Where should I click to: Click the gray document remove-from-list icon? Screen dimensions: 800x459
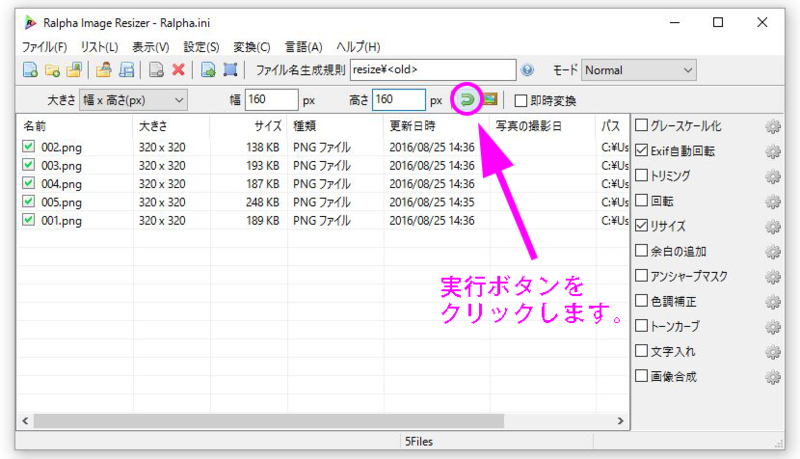point(156,70)
